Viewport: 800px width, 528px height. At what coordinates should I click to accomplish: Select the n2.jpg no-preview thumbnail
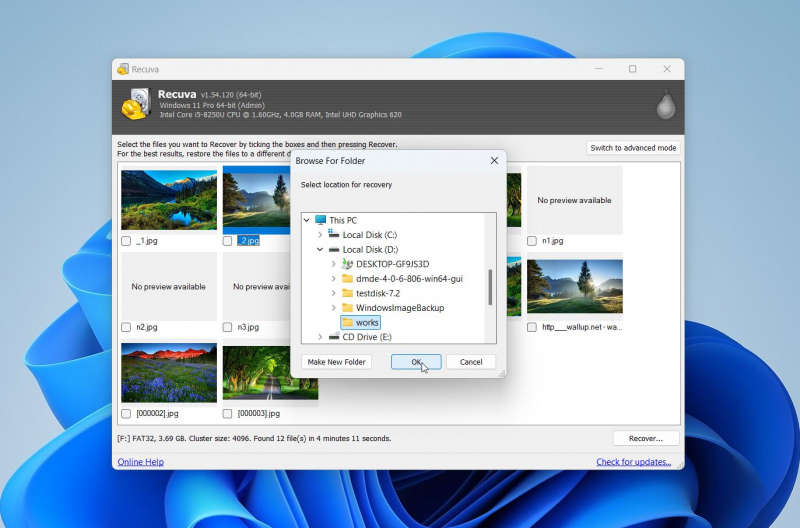[169, 287]
